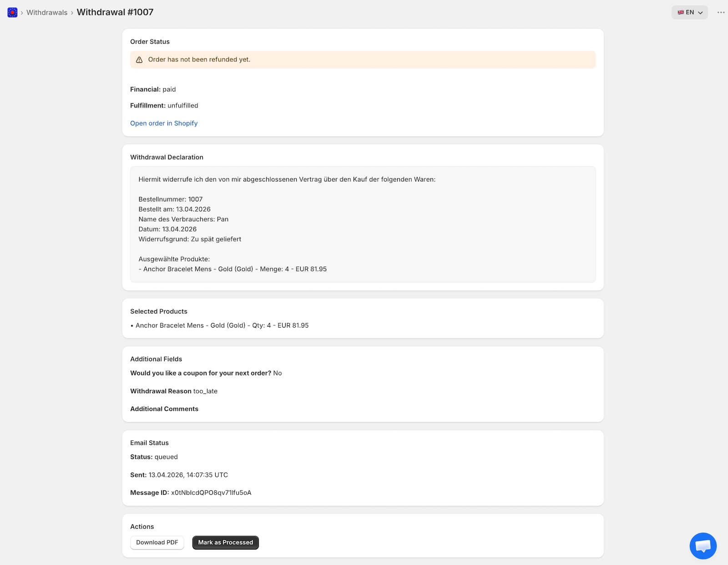The image size is (728, 565).
Task: Select the Message ID value text
Action: click(211, 492)
